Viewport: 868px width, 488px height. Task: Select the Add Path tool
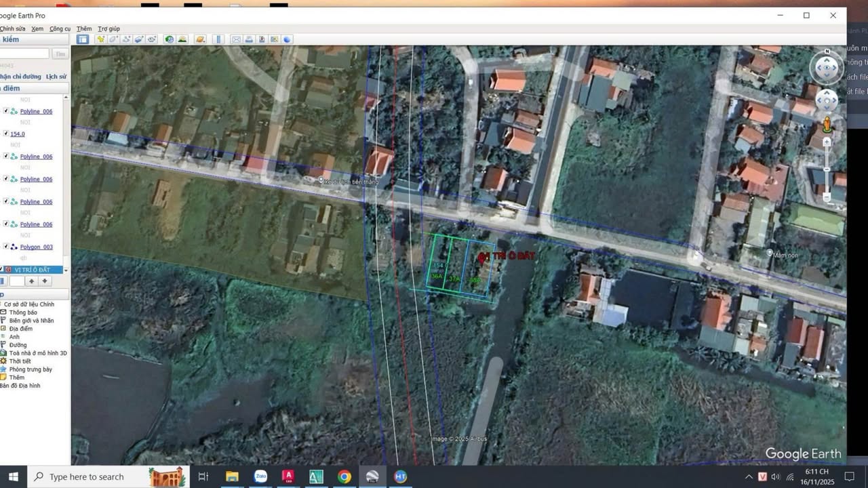pos(126,39)
